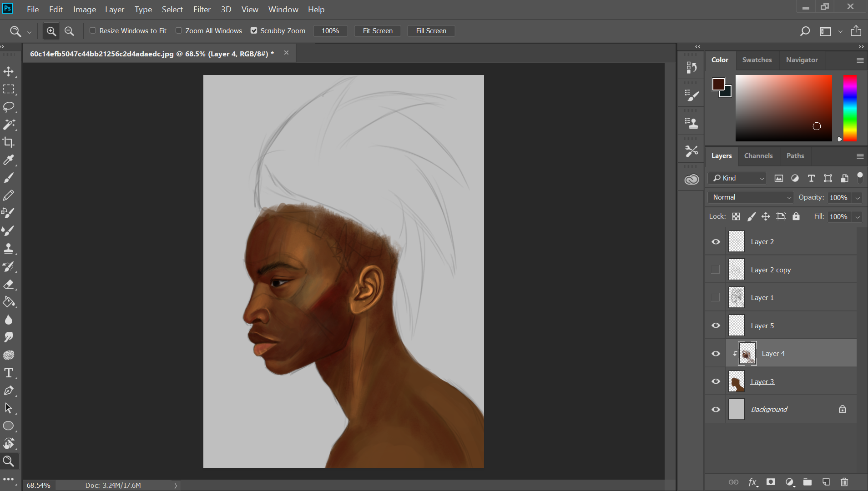Image resolution: width=868 pixels, height=491 pixels.
Task: Open the Fill slider dropdown arrow
Action: [858, 217]
